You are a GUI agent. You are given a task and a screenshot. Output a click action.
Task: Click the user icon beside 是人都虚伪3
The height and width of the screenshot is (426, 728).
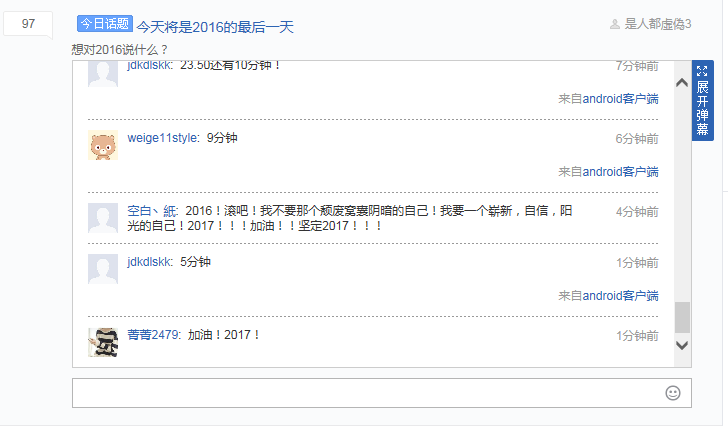[x=615, y=24]
